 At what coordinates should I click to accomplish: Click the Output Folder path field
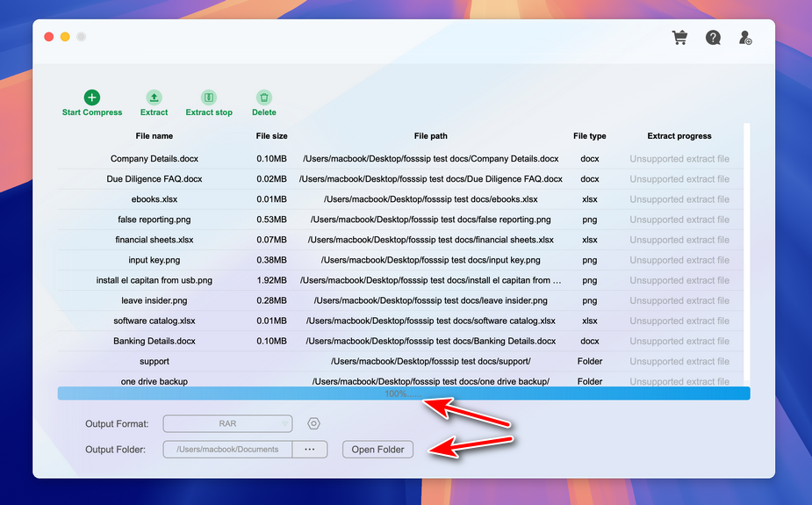coord(227,450)
